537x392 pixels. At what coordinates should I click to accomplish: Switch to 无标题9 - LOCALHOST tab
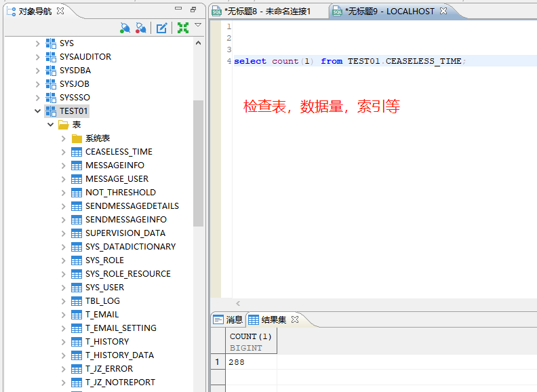pyautogui.click(x=390, y=12)
